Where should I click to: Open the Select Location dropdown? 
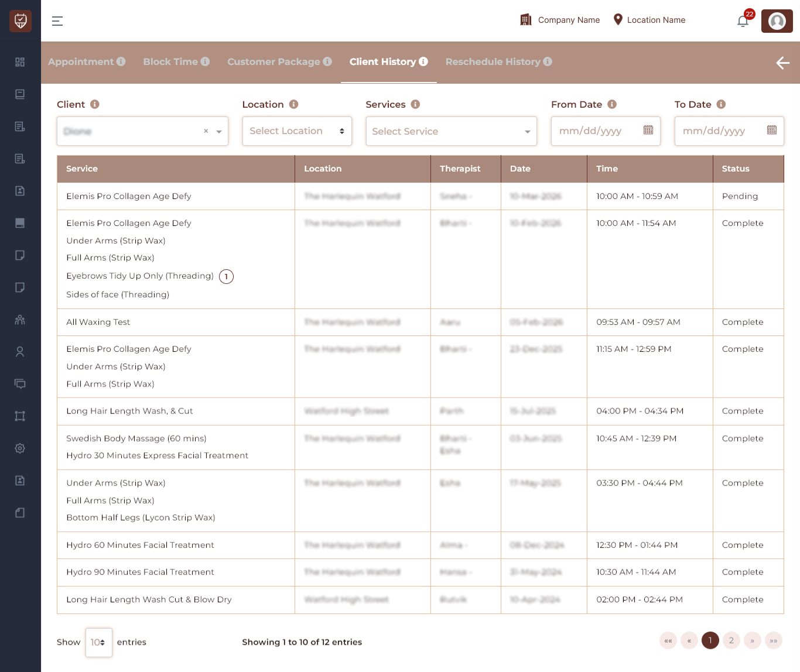297,131
